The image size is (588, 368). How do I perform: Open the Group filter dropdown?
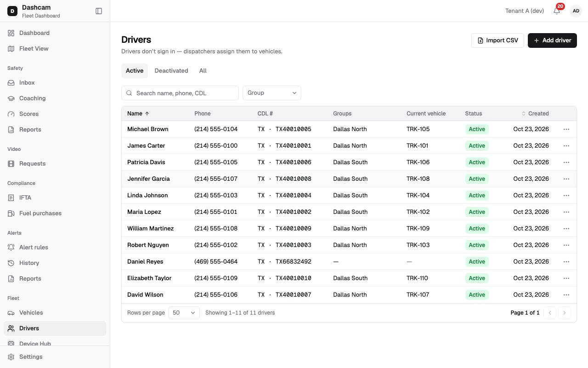272,93
